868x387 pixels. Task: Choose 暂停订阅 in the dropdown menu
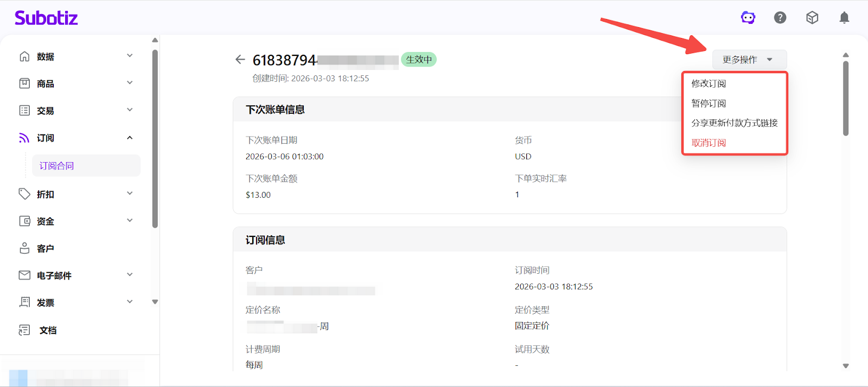[x=709, y=104]
